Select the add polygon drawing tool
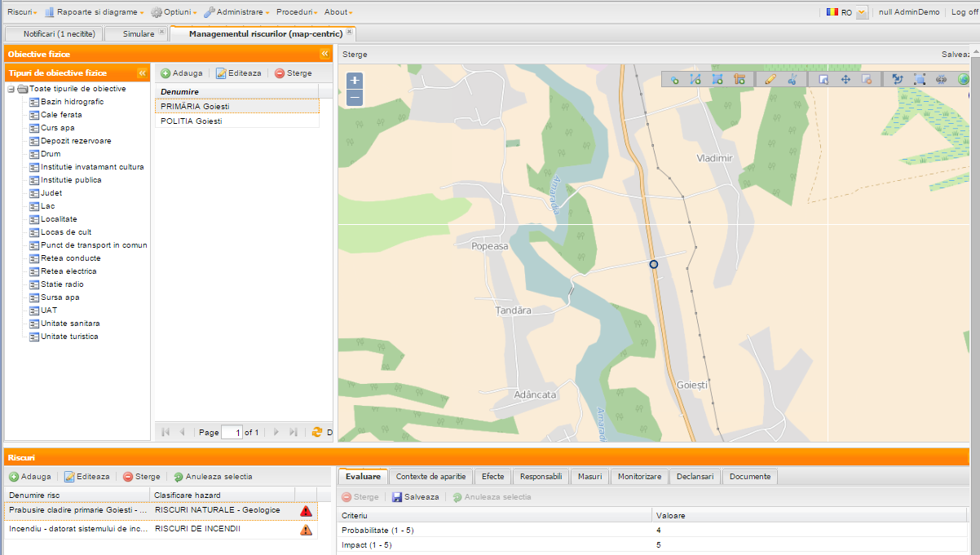Image resolution: width=980 pixels, height=555 pixels. tap(717, 79)
